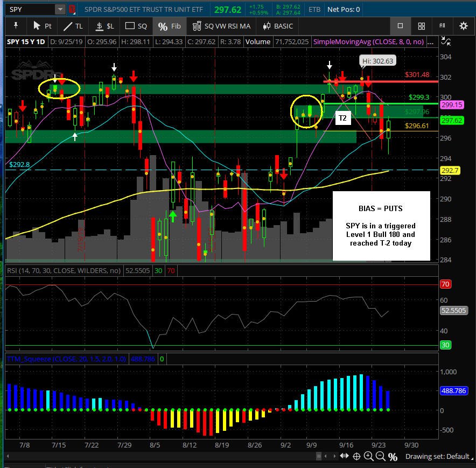Click the red symbol link indicator

coord(72,9)
